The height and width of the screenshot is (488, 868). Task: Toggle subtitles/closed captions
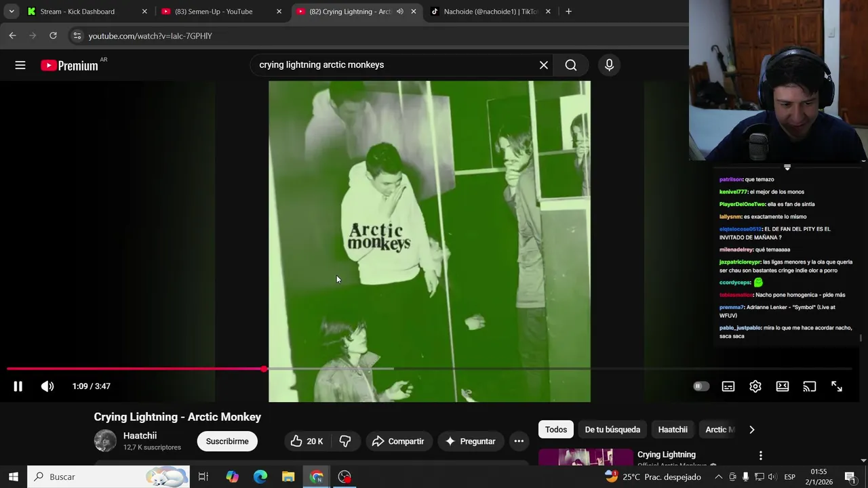click(x=728, y=386)
